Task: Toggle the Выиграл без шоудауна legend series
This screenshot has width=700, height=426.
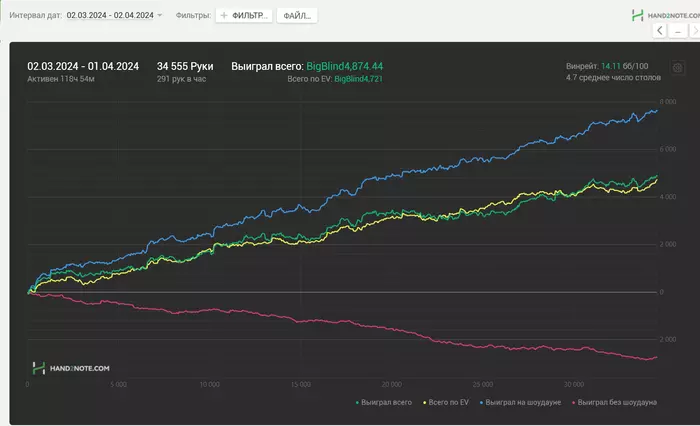Action: coord(614,402)
